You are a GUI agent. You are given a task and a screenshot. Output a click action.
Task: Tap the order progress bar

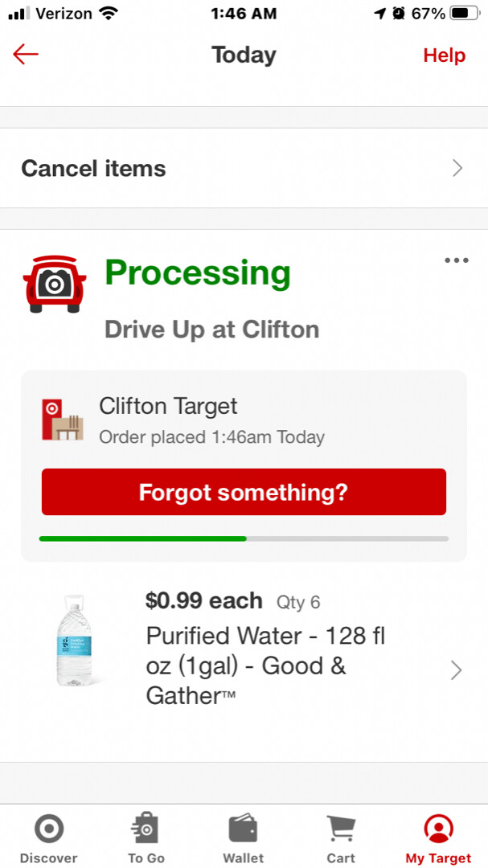(x=244, y=538)
